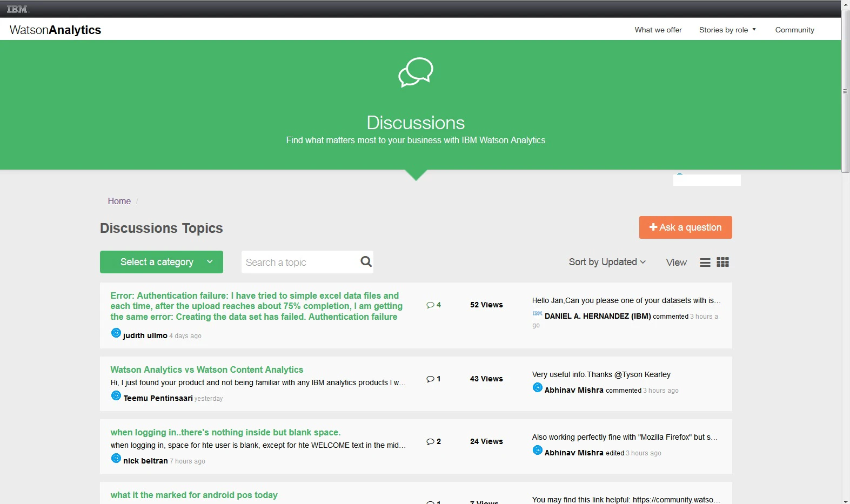Image resolution: width=850 pixels, height=504 pixels.
Task: Switch to list view icon
Action: tap(705, 263)
